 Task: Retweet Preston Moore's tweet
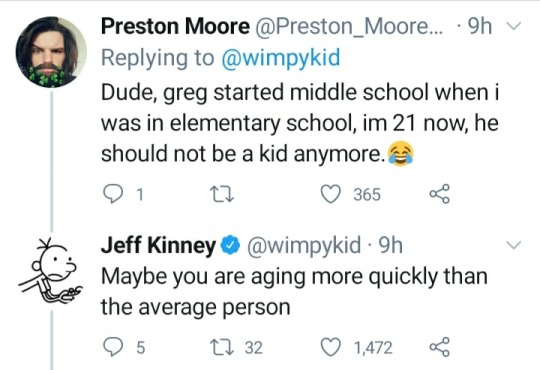222,195
